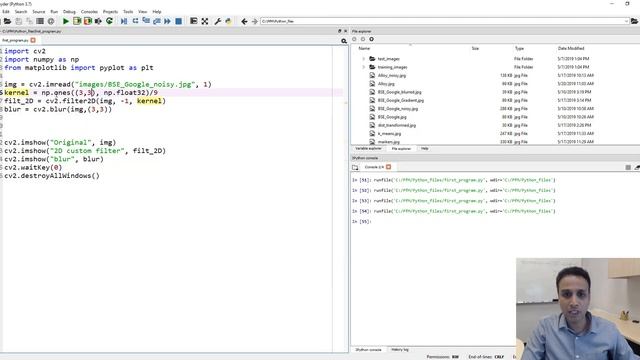Sort by the Date Modified column header
The image size is (640, 360).
[x=571, y=49]
